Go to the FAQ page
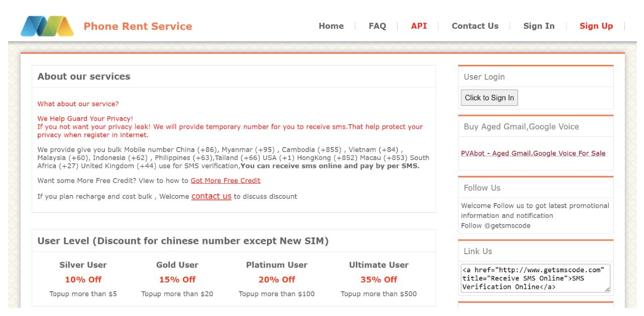This screenshot has height=316, width=644. (377, 26)
